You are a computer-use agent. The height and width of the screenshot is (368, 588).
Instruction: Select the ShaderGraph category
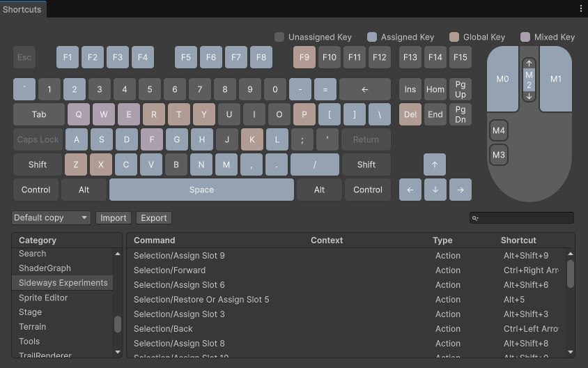pyautogui.click(x=62, y=268)
